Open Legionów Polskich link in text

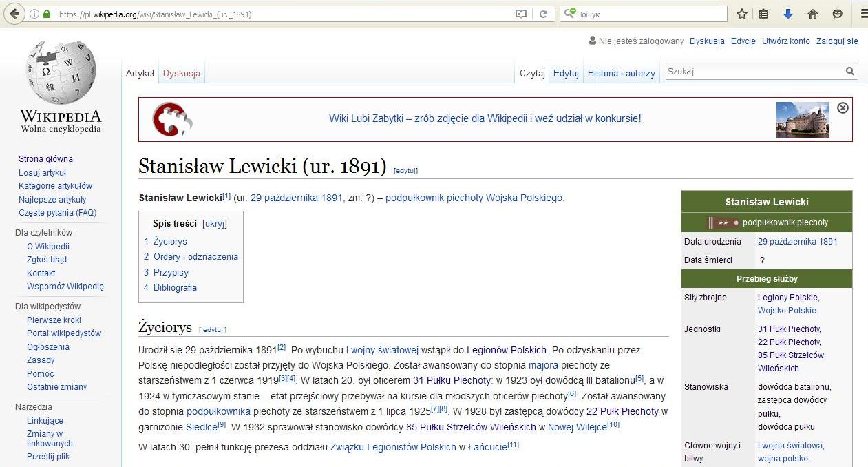[x=507, y=349]
